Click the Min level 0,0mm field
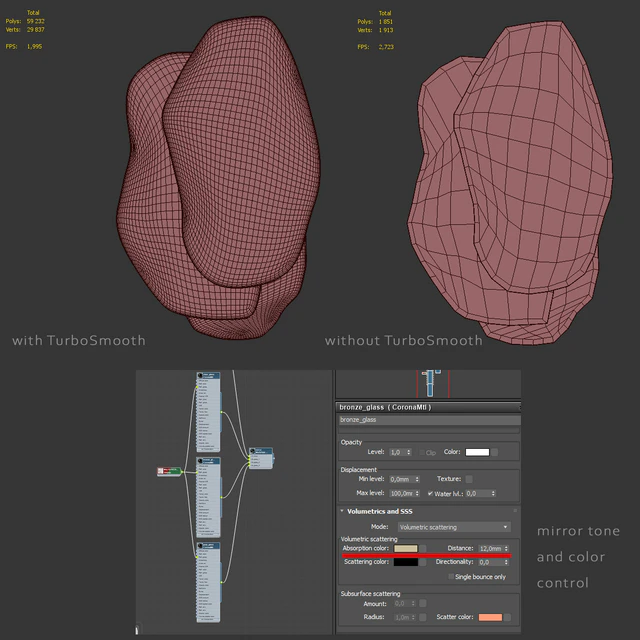Viewport: 640px width, 640px height. [x=402, y=479]
